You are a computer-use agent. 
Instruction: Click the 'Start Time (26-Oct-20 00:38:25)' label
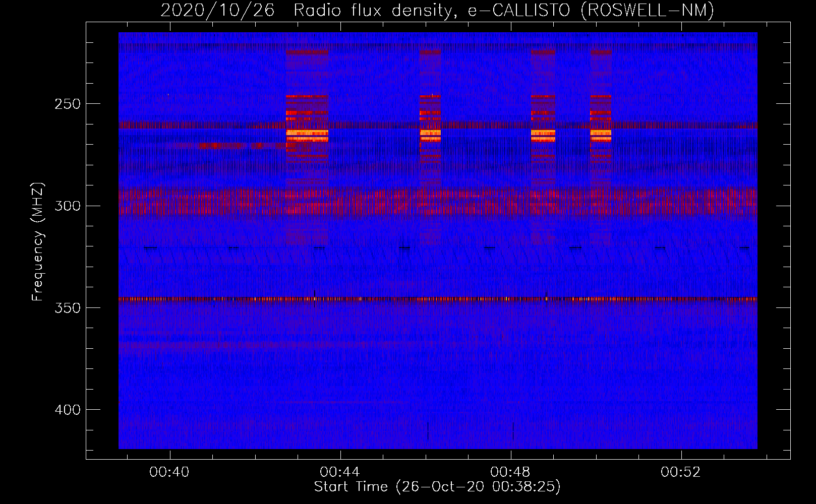pos(437,487)
